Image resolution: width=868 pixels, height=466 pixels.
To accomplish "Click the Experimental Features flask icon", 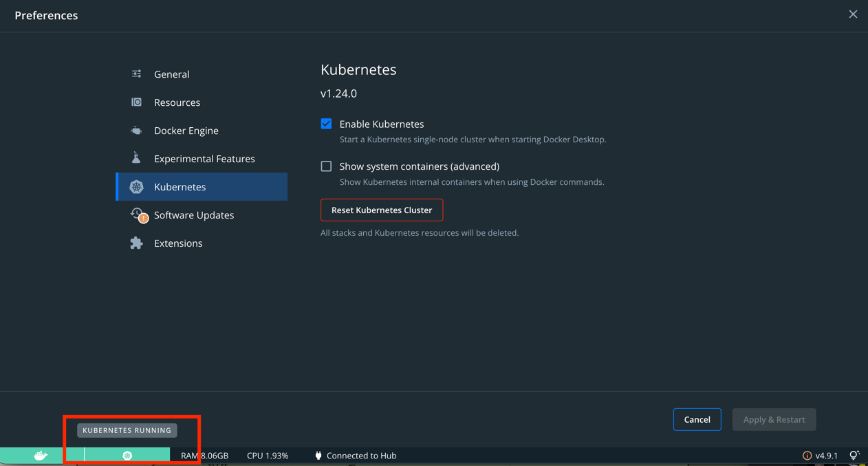I will tap(136, 158).
